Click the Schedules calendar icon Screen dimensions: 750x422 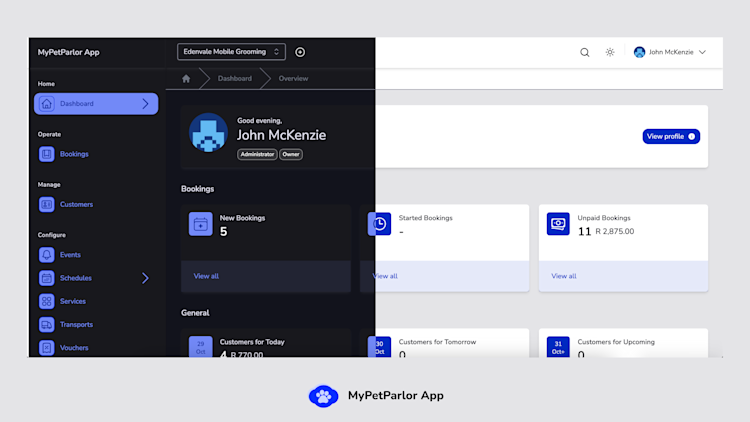(x=46, y=278)
